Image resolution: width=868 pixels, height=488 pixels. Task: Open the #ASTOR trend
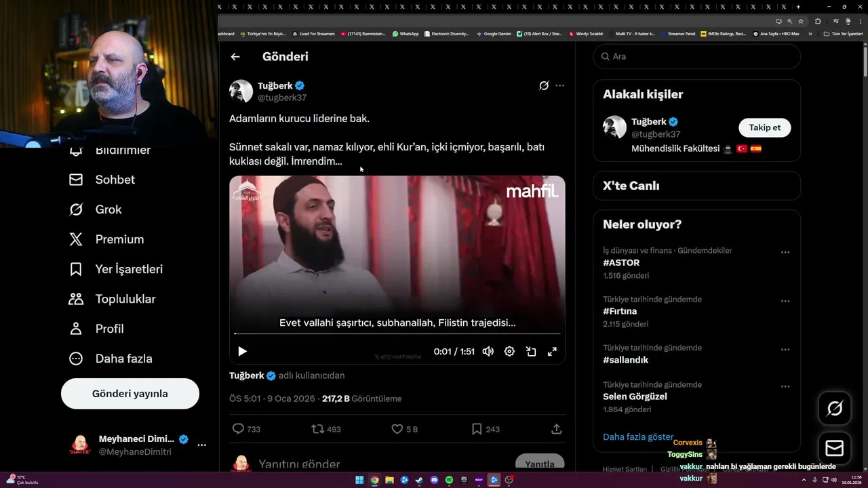[621, 262]
